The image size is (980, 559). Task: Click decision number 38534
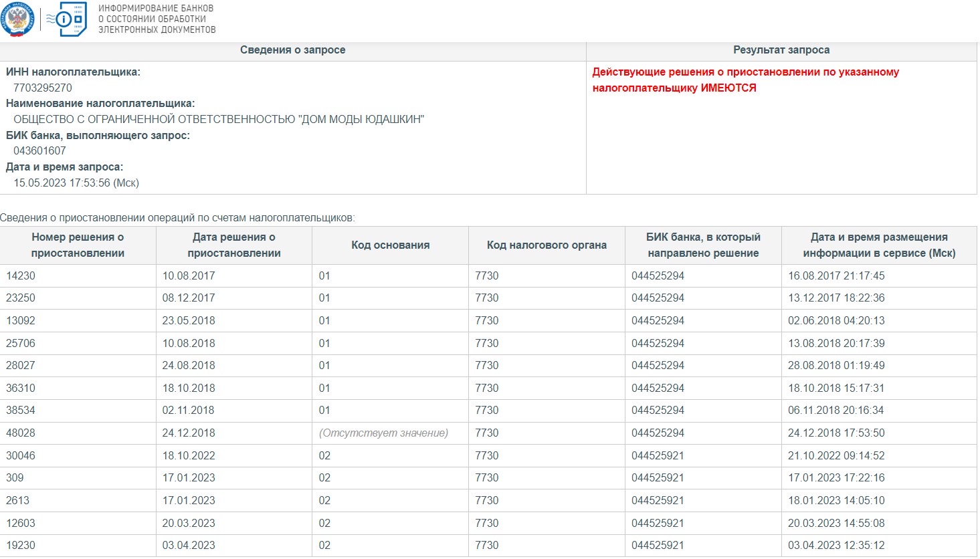coord(21,411)
